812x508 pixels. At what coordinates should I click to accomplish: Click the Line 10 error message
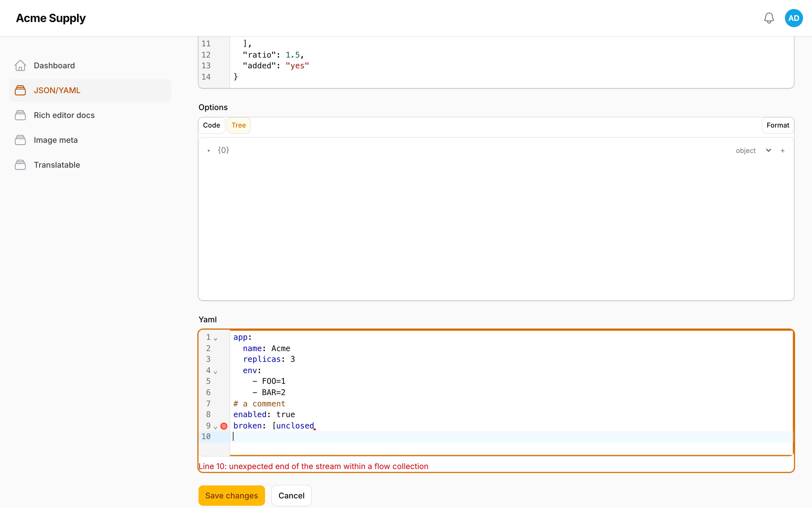(314, 466)
